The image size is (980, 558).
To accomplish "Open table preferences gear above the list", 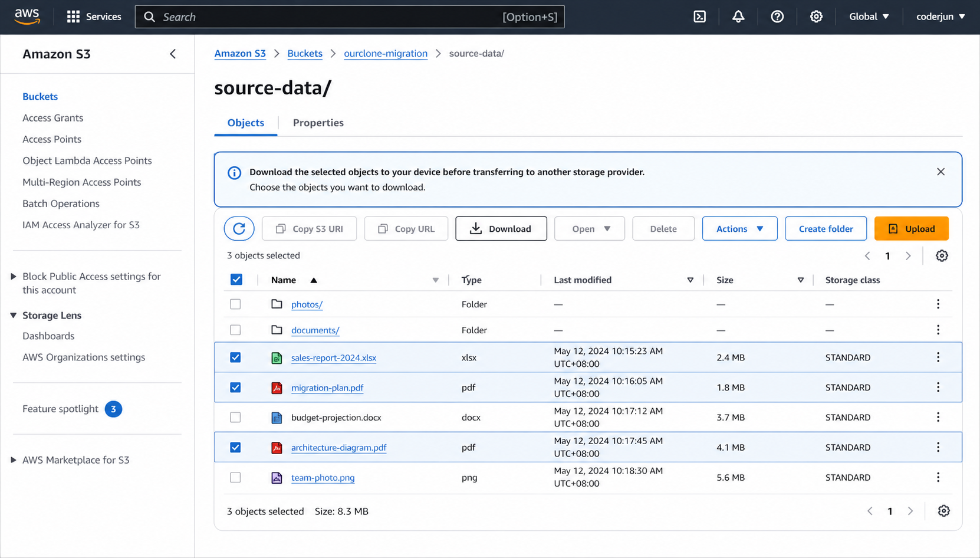I will coord(942,255).
